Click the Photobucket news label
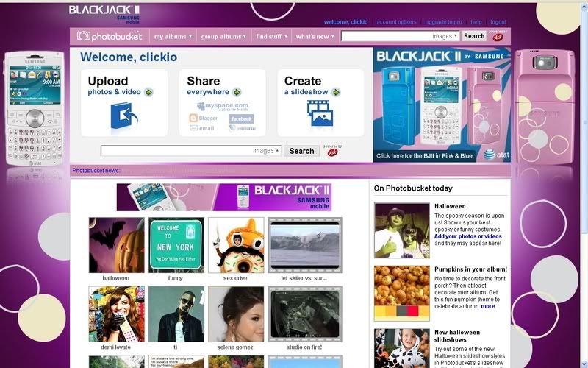Image resolution: width=588 pixels, height=368 pixels. [96, 171]
